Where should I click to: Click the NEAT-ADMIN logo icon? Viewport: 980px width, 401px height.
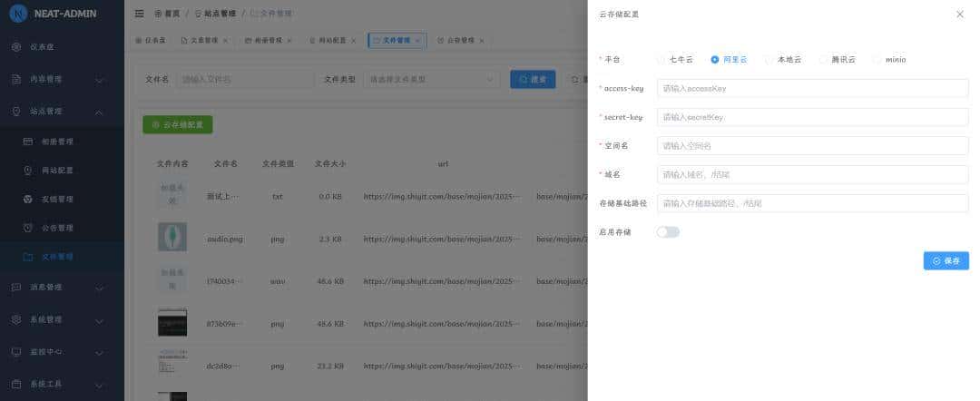18,13
